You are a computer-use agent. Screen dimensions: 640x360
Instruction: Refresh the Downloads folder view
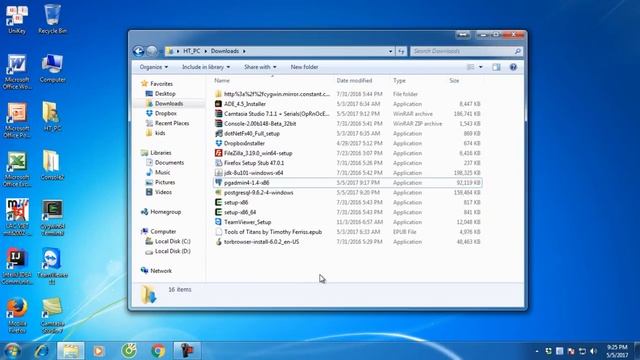click(401, 51)
